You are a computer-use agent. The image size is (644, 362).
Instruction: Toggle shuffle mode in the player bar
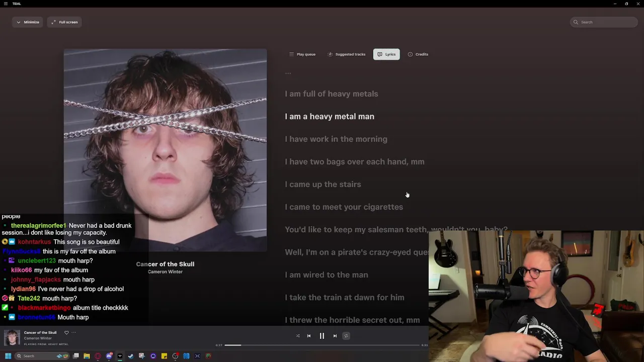(298, 336)
